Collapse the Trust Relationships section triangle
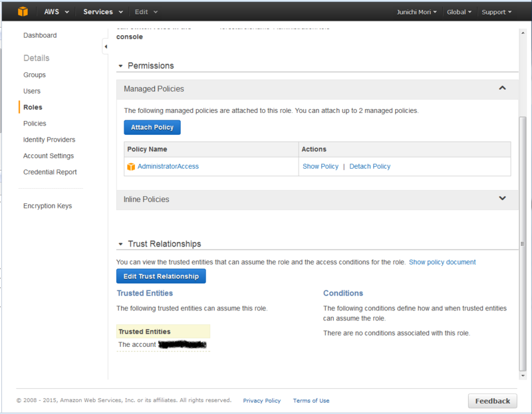The height and width of the screenshot is (414, 532). pyautogui.click(x=120, y=244)
